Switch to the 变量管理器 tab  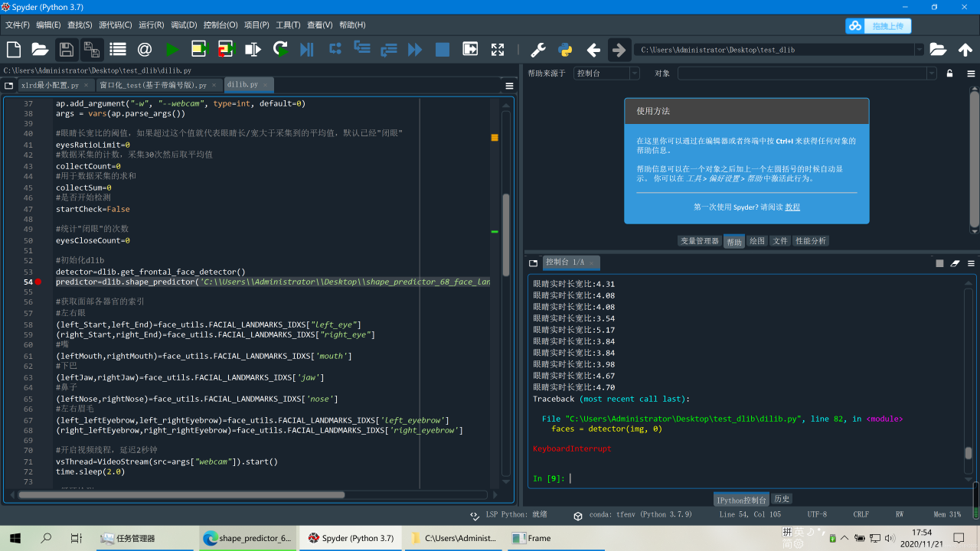(x=699, y=241)
